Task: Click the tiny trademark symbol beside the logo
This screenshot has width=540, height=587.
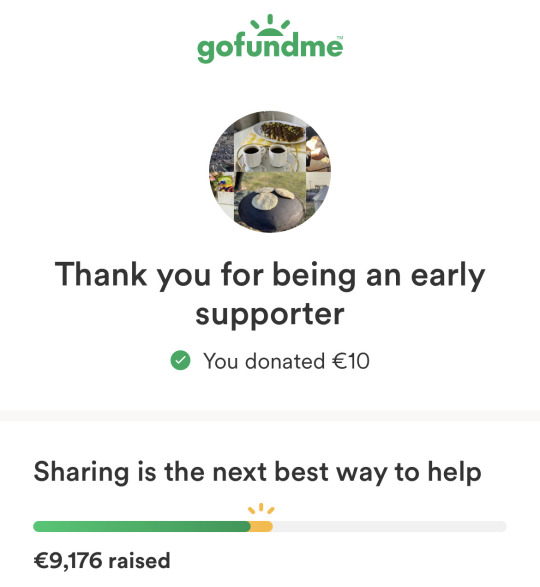Action: point(340,37)
